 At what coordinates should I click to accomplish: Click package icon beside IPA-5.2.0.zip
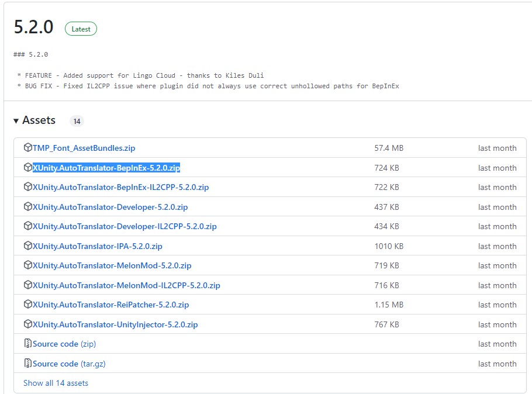(x=28, y=246)
